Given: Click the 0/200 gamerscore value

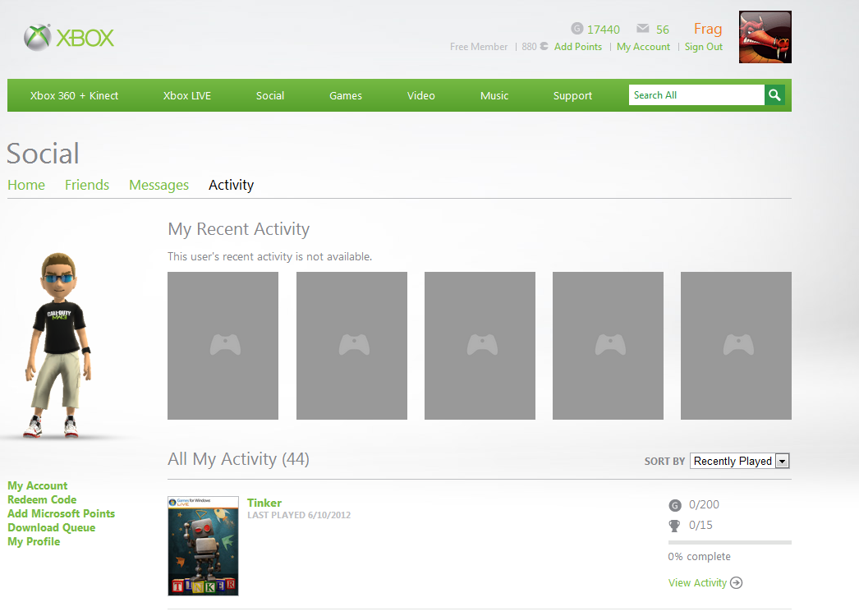Looking at the screenshot, I should [x=704, y=504].
